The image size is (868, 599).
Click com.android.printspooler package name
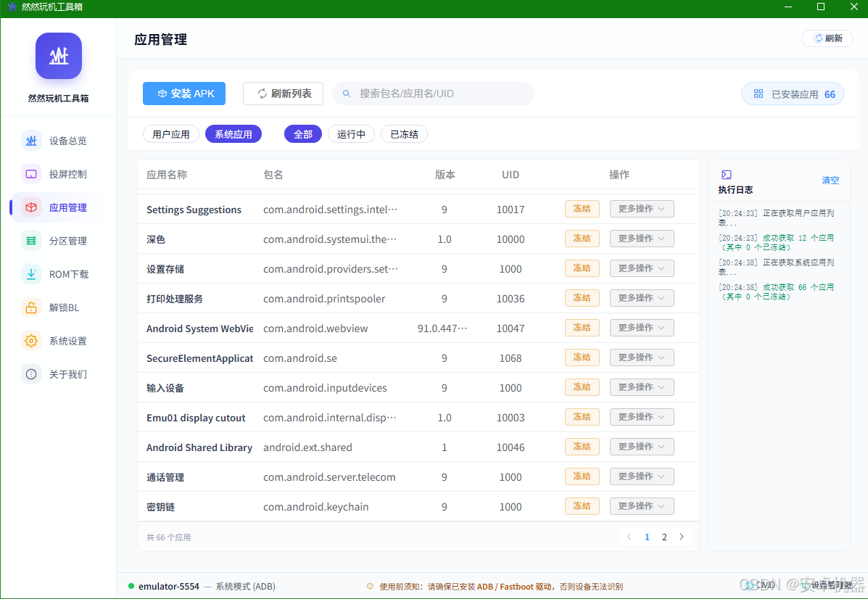coord(324,299)
